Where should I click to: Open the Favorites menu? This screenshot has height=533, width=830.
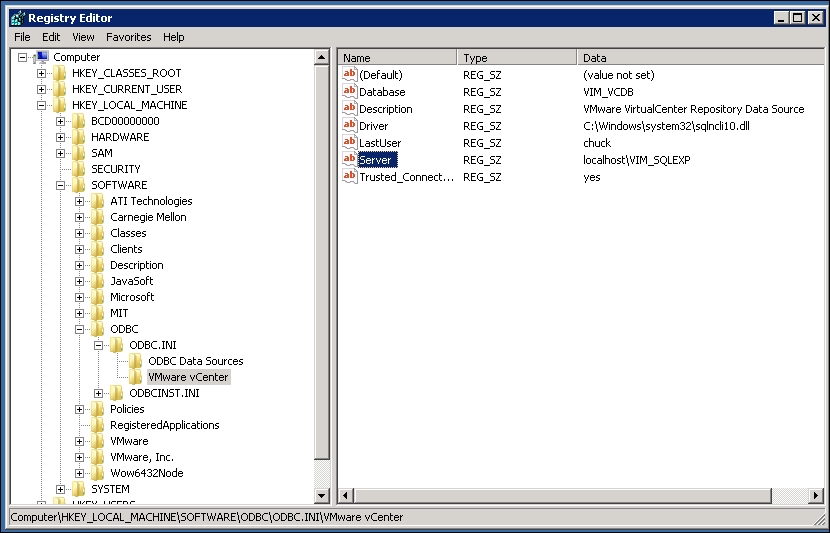129,37
